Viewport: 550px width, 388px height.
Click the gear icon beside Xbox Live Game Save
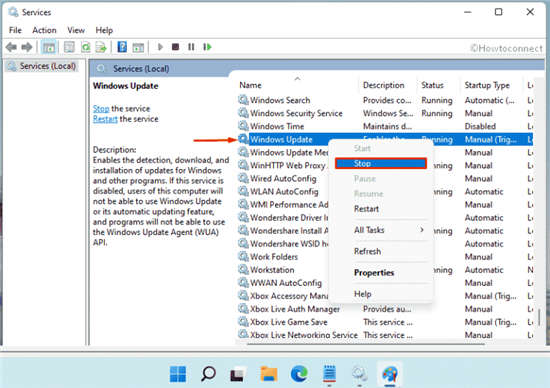click(x=243, y=322)
